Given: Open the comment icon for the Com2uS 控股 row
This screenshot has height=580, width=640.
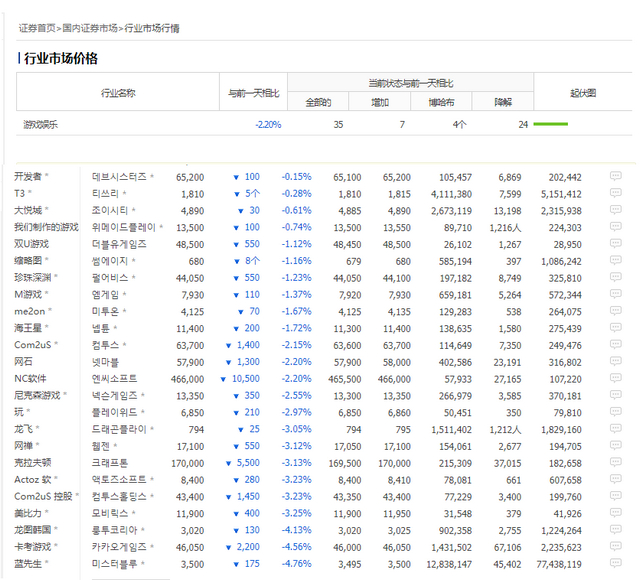Looking at the screenshot, I should click(616, 496).
